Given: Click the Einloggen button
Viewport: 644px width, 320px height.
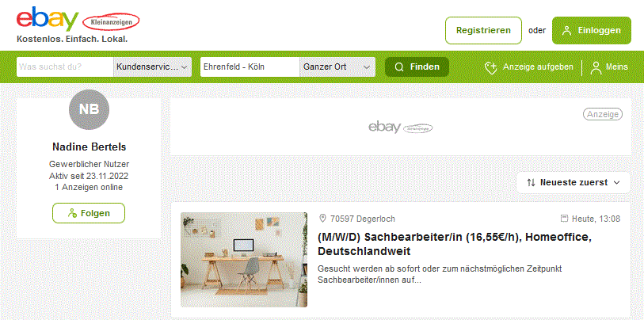Looking at the screenshot, I should click(592, 30).
